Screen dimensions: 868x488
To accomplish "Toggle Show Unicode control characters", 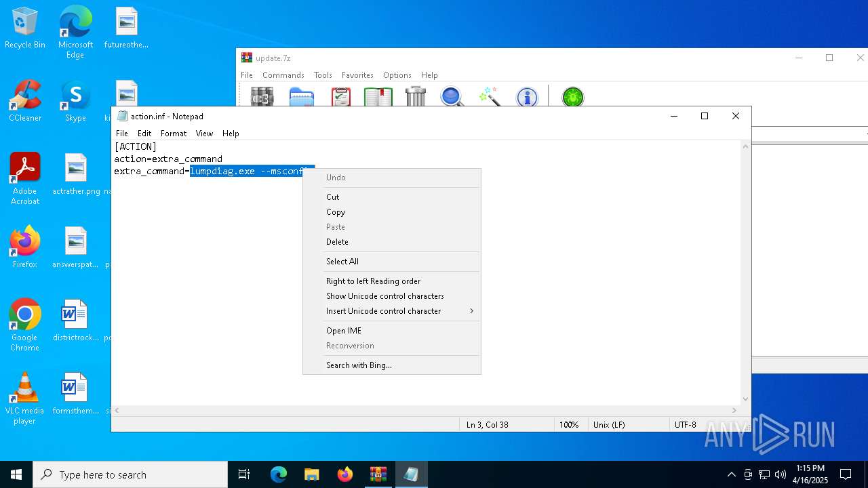I will (392, 296).
